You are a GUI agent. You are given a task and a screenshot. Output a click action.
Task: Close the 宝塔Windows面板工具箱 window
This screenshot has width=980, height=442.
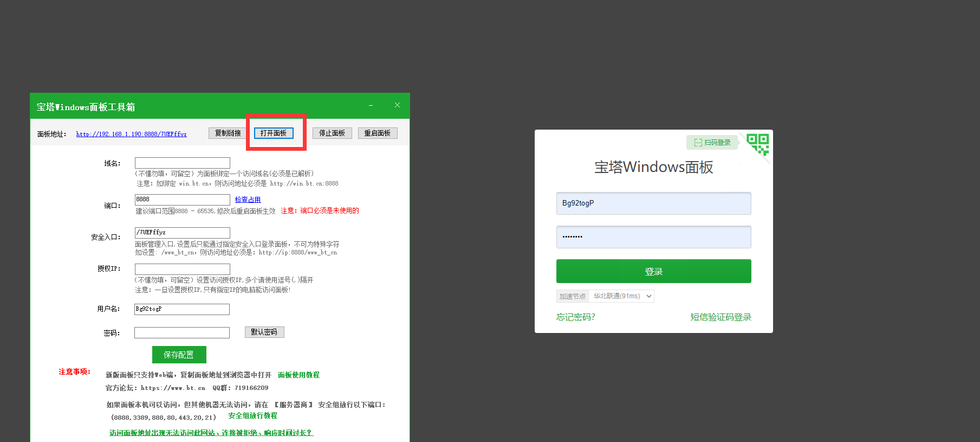[x=397, y=105]
